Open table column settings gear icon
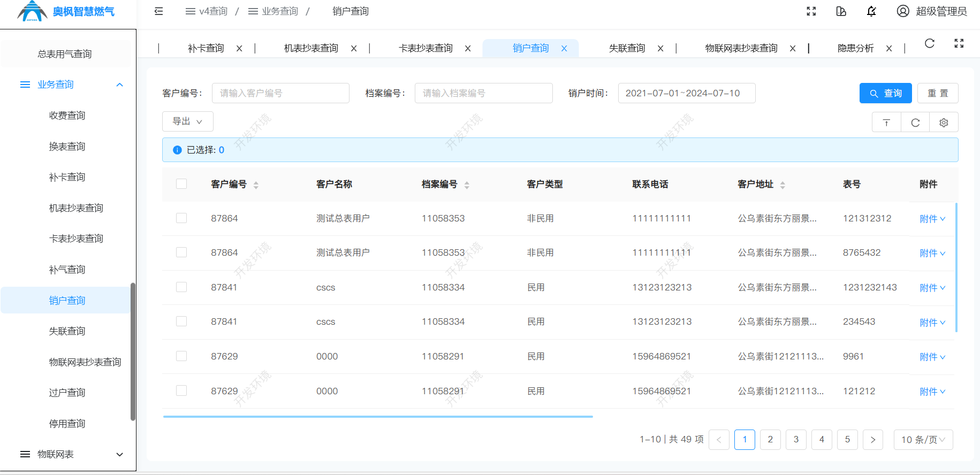Viewport: 980px width, 475px height. [944, 122]
